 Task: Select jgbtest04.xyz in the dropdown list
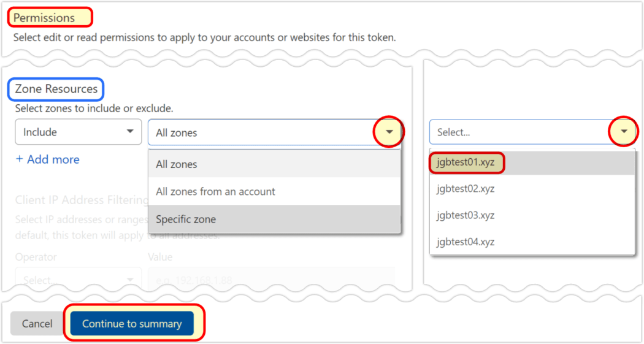click(x=466, y=242)
